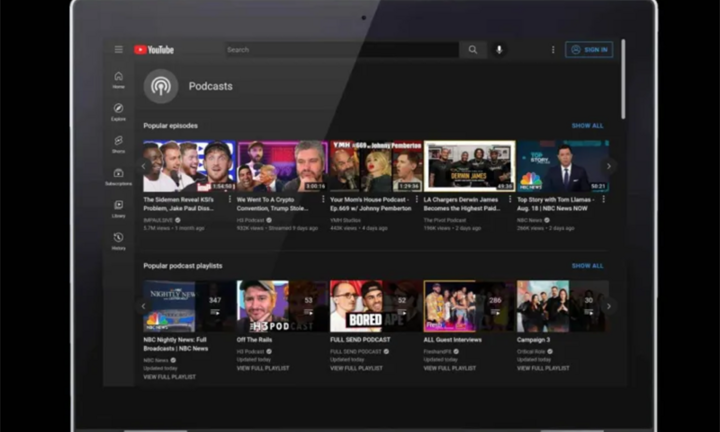Open LA Chargers Derwin James video thumbnail
Image resolution: width=720 pixels, height=432 pixels.
coord(469,166)
